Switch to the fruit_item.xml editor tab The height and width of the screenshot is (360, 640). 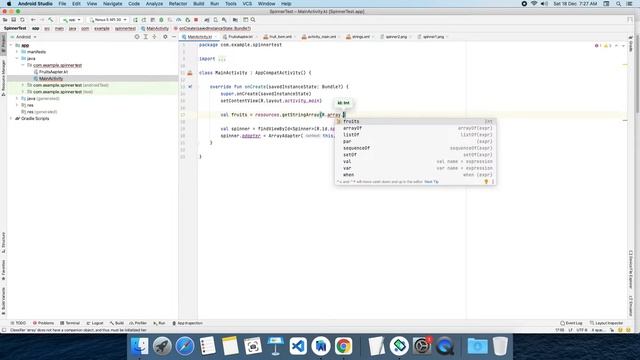point(280,37)
